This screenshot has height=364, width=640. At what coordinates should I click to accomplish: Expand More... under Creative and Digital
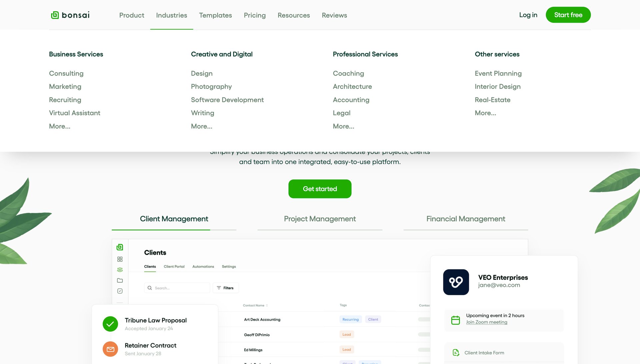201,126
